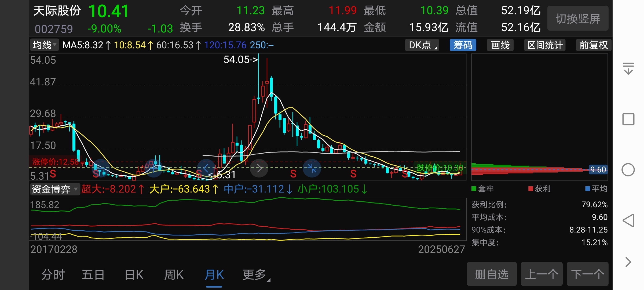Tap the 120:15.76 moving average value
Viewport: 644px width, 290px height.
click(225, 45)
